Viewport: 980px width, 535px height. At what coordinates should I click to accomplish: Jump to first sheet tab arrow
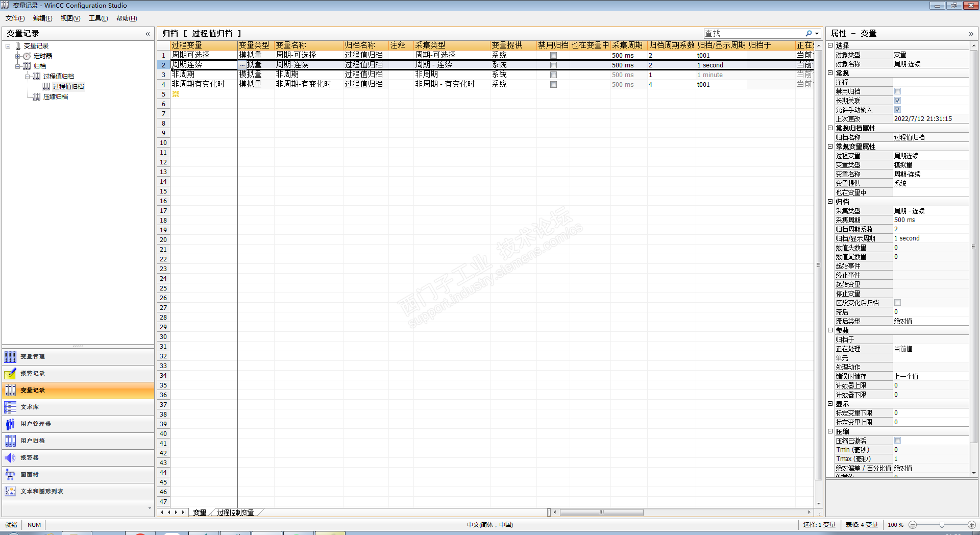click(x=162, y=512)
